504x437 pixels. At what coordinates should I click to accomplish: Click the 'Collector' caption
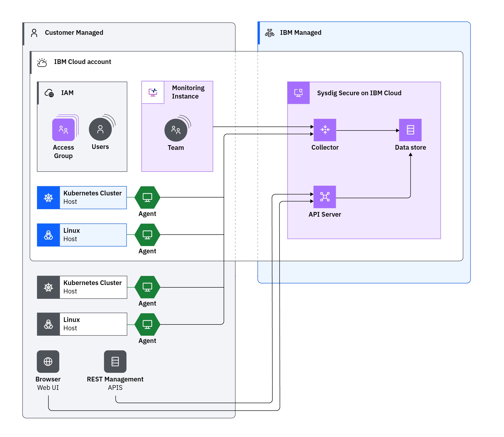click(x=325, y=148)
